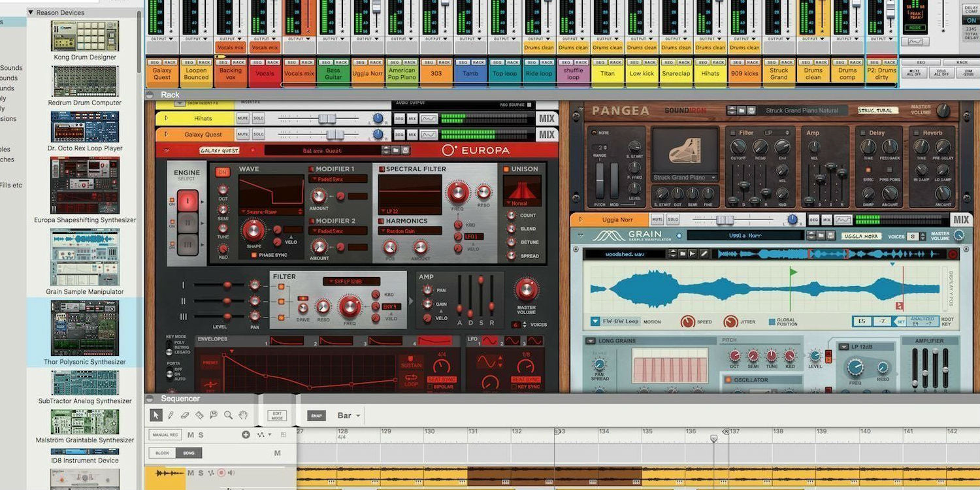Click the record enable icon on the audio track
Screen dimensions: 980x490
221,473
